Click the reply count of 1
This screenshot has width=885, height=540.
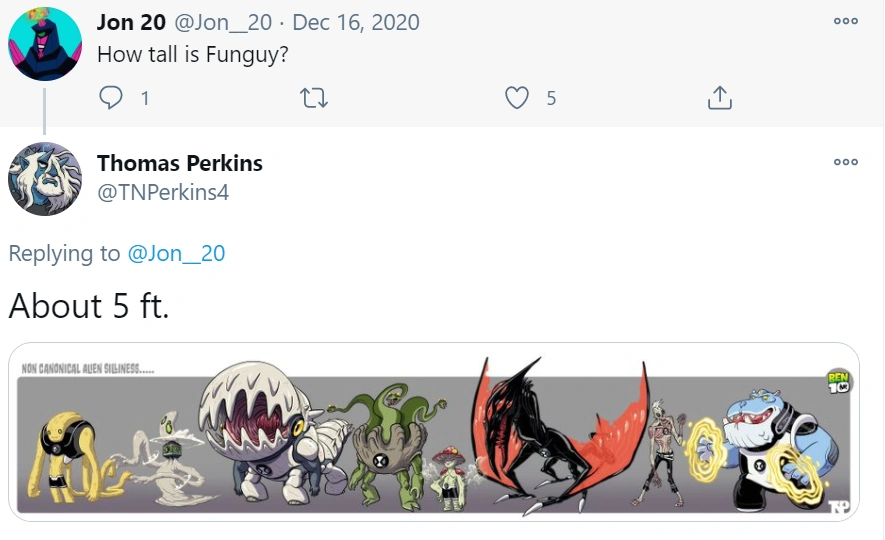[145, 98]
